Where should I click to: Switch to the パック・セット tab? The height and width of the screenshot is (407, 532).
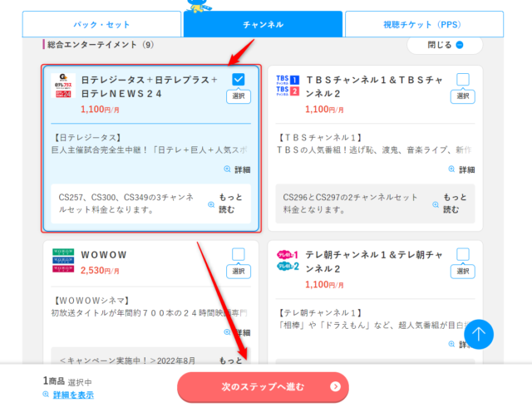(x=101, y=24)
